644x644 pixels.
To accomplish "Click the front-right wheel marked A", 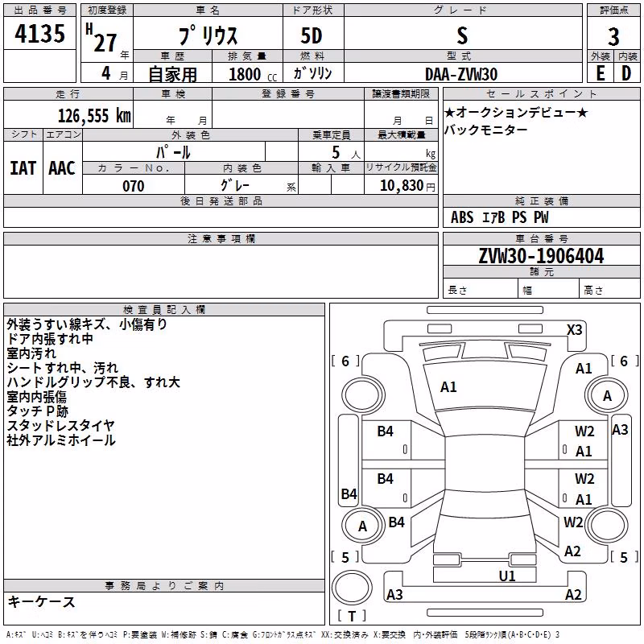I will tap(607, 395).
